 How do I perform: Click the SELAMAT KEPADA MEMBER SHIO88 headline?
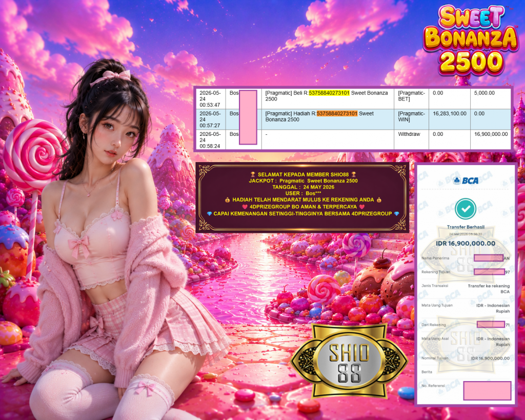pyautogui.click(x=303, y=174)
